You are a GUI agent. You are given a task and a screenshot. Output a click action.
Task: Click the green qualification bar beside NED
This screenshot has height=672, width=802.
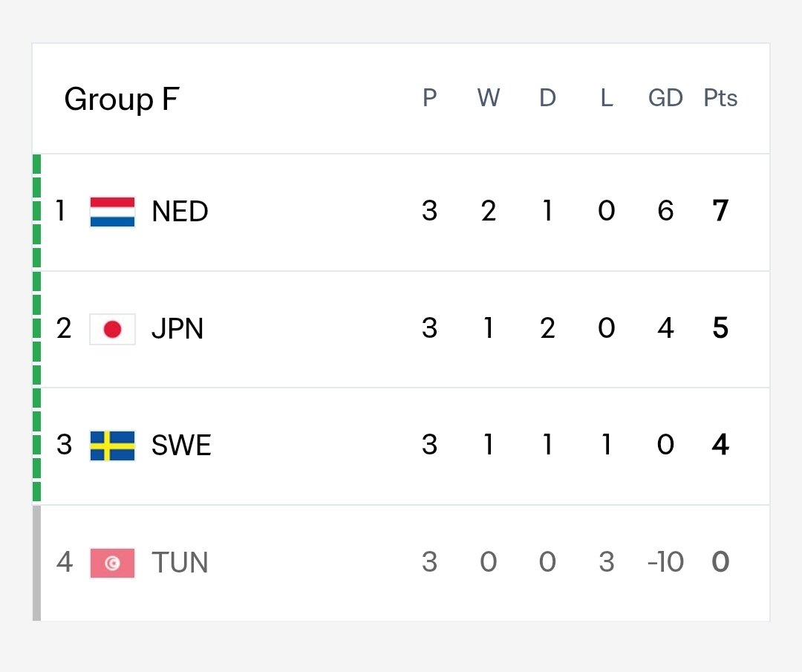[37, 212]
